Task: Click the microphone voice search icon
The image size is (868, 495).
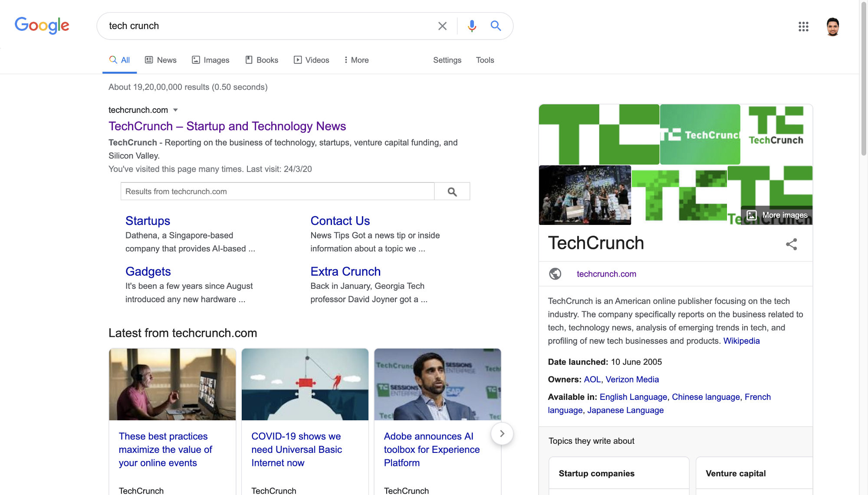Action: tap(472, 26)
